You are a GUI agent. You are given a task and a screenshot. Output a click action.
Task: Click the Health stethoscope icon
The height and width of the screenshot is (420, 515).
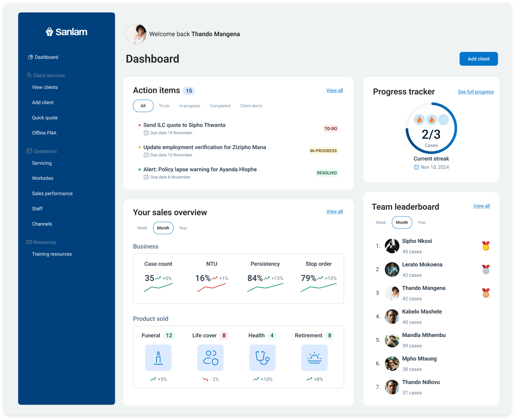262,357
